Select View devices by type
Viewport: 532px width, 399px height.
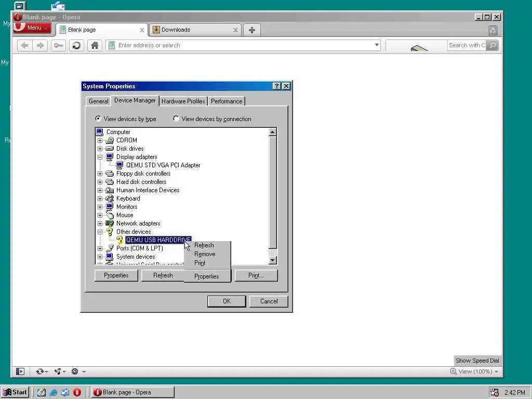coord(126,119)
